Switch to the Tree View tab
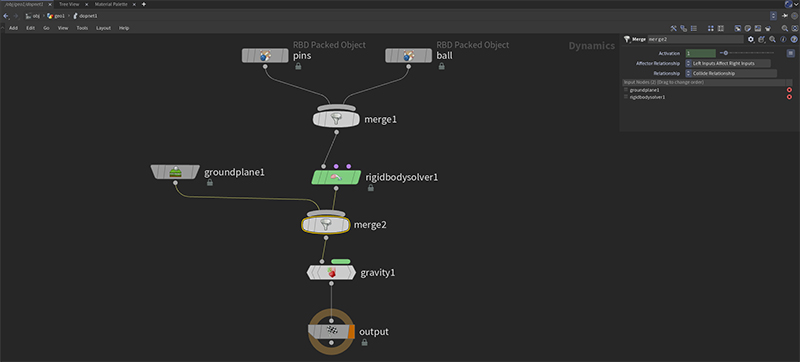The image size is (800, 362). (69, 4)
